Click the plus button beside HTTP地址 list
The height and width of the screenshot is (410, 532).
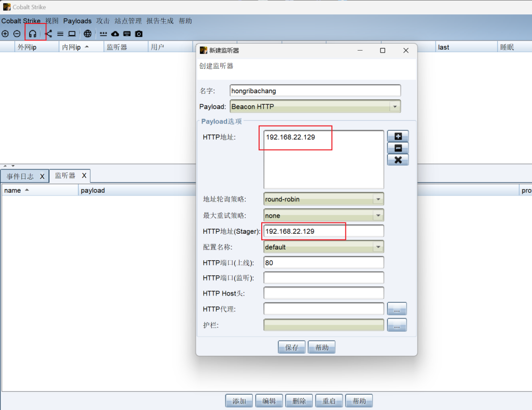[397, 136]
